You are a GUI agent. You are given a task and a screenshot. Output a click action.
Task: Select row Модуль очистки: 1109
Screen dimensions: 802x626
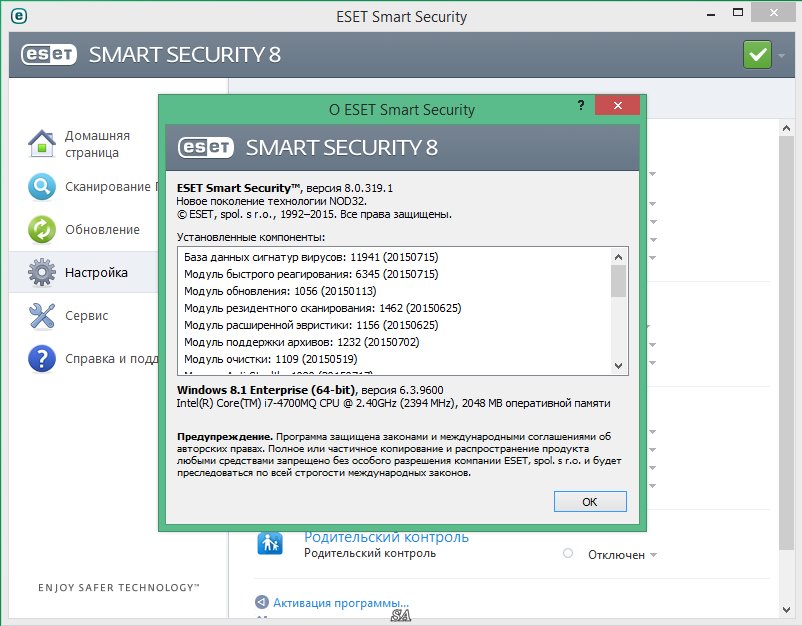[x=271, y=359]
